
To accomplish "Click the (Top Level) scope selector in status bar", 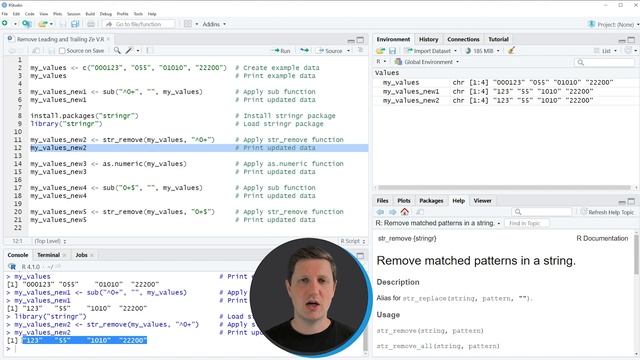I will point(50,241).
